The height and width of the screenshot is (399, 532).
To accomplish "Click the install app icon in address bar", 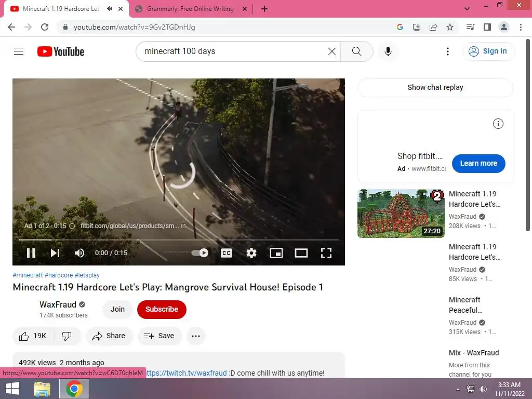I will point(416,27).
